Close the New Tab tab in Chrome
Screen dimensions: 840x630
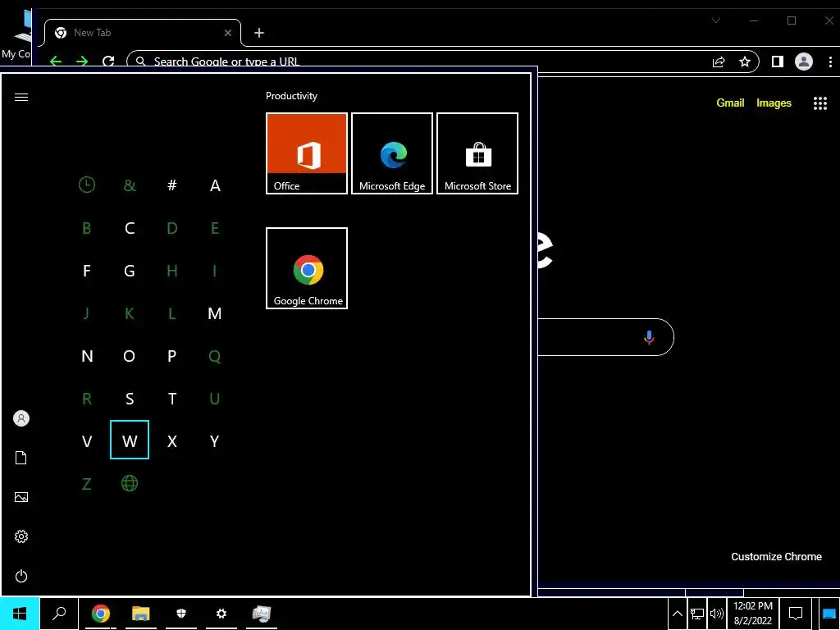tap(228, 33)
